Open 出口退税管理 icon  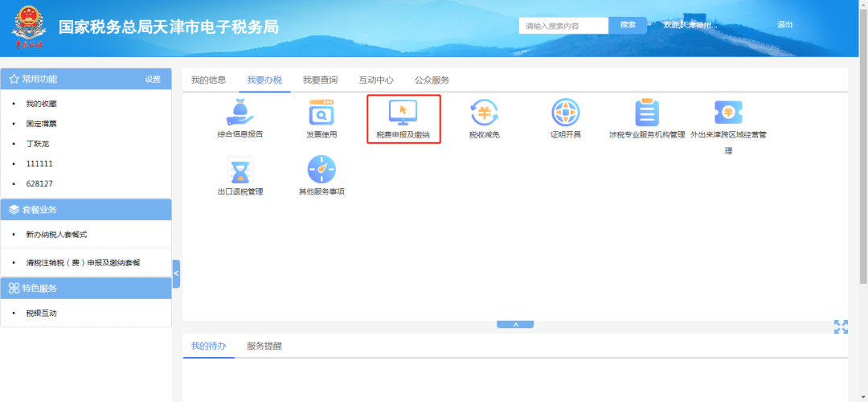pyautogui.click(x=240, y=170)
